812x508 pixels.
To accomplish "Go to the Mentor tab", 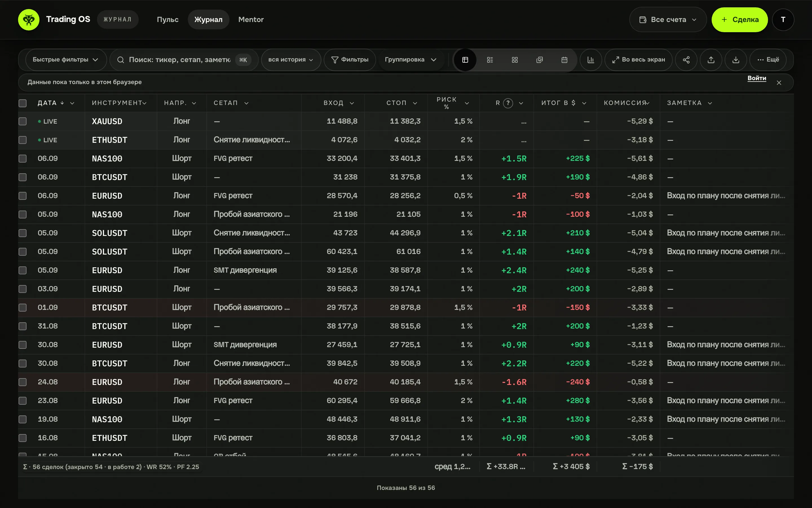I will tap(251, 19).
